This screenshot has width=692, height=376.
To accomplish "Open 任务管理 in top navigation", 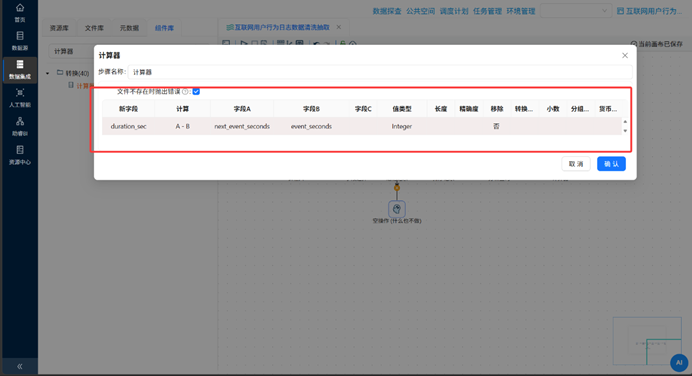I will tap(487, 11).
